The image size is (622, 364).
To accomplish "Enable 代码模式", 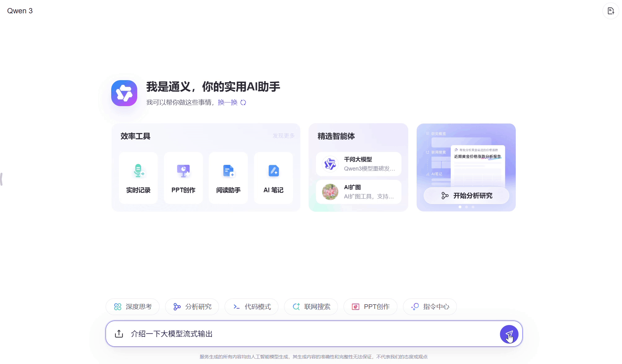I will tap(252, 307).
